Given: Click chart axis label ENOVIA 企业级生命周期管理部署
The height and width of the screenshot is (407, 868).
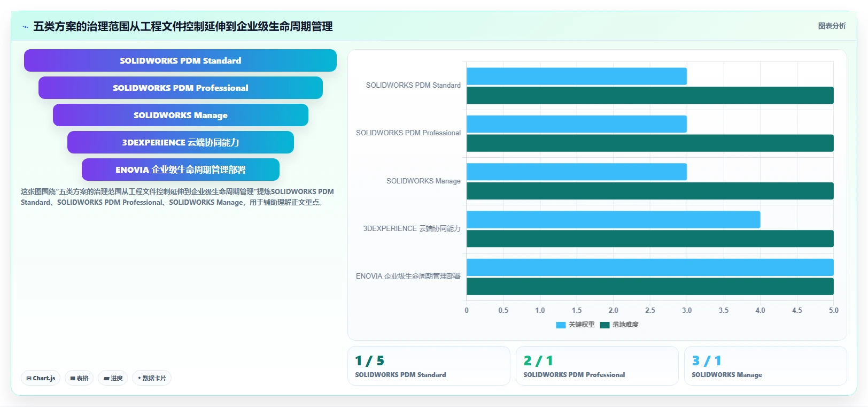Looking at the screenshot, I should coord(408,276).
